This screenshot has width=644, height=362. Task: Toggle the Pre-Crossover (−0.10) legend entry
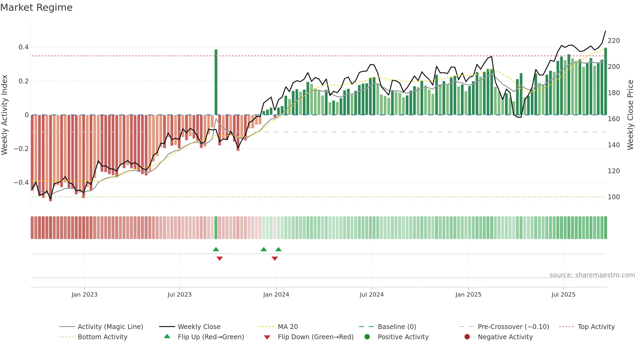504,327
